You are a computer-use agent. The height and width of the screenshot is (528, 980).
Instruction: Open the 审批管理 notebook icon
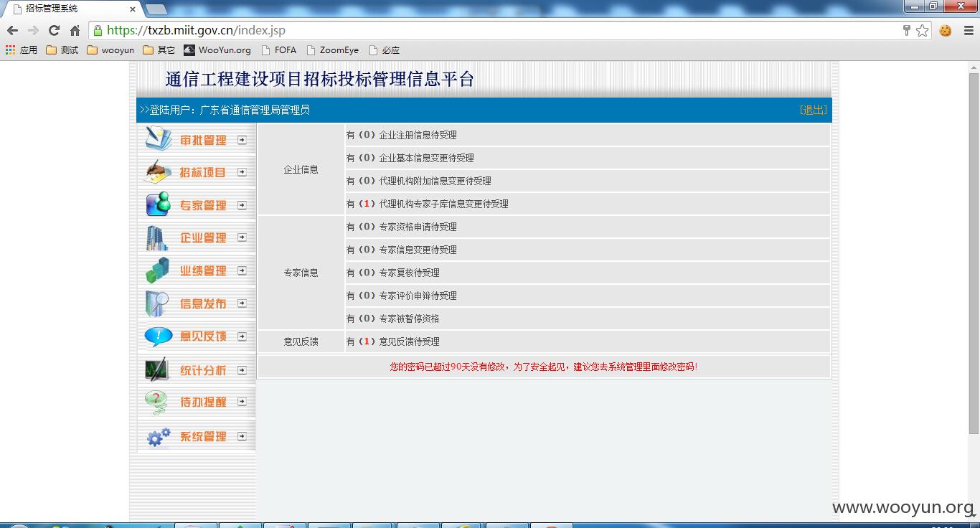[x=158, y=139]
